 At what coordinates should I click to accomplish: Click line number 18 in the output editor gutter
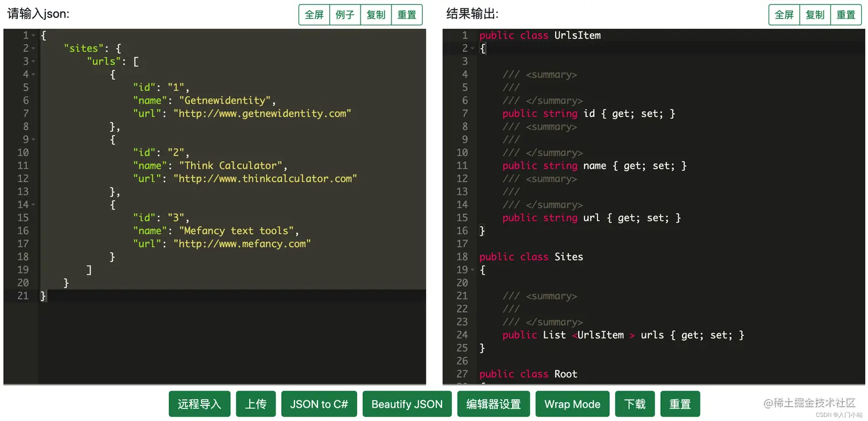point(462,257)
